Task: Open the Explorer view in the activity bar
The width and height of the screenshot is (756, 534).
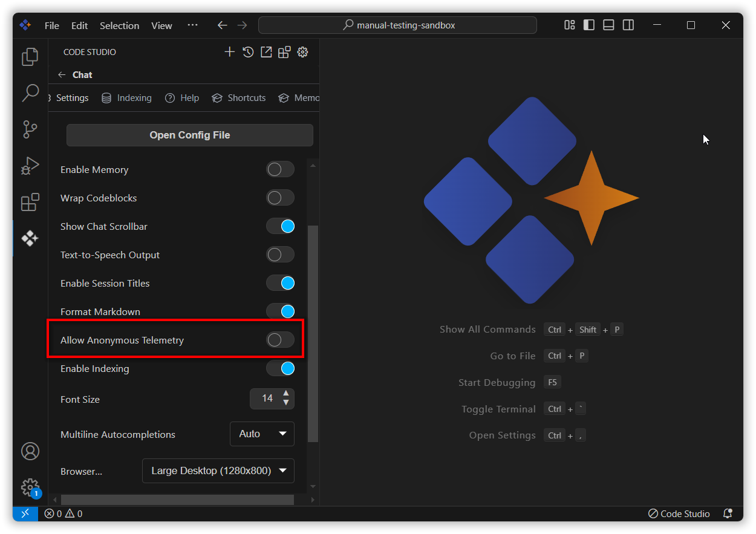Action: [30, 57]
